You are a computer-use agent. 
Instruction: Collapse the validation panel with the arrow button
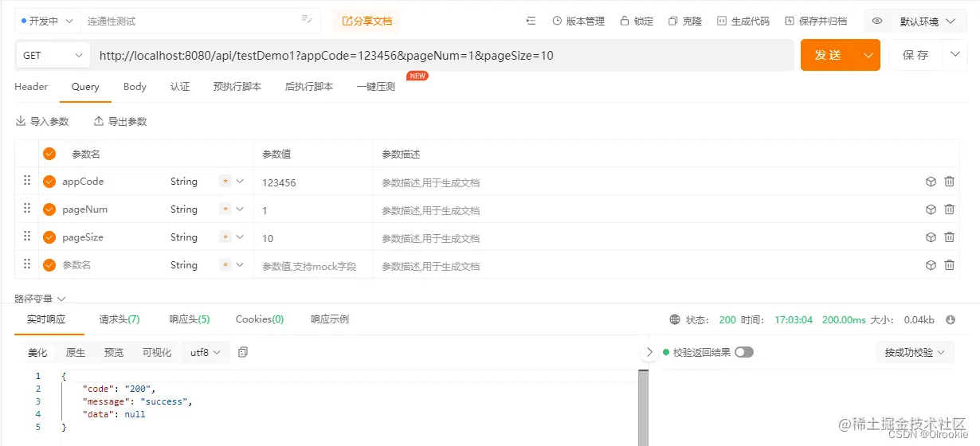point(649,352)
